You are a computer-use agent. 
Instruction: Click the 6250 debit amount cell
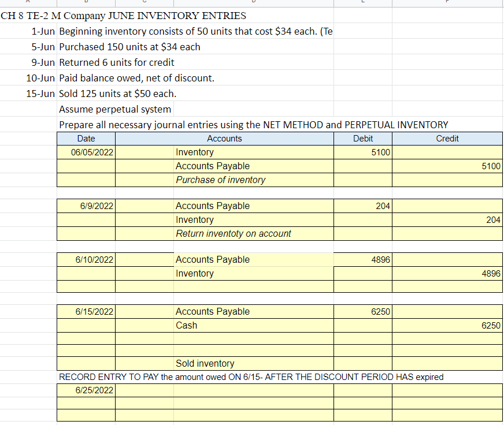(x=362, y=311)
